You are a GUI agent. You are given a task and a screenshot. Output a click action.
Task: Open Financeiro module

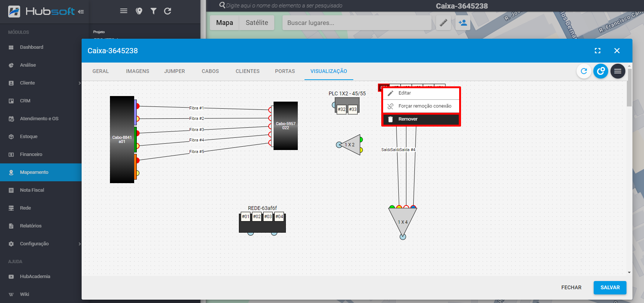[41, 154]
